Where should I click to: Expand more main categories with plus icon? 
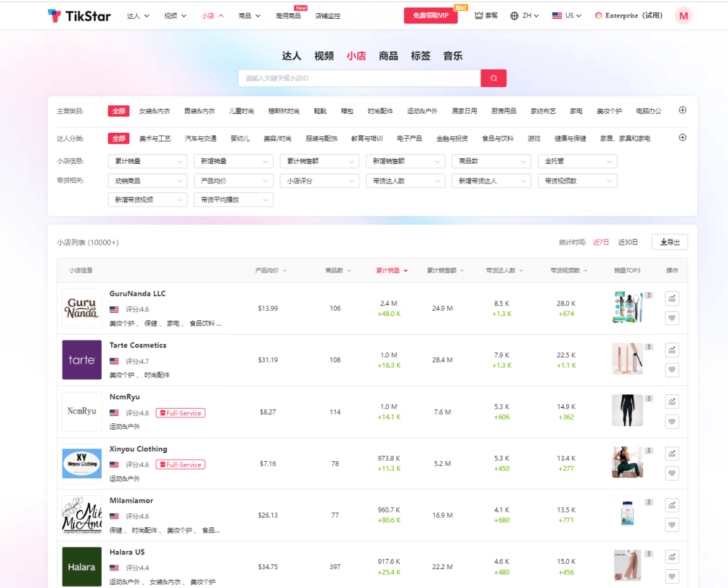tap(682, 111)
